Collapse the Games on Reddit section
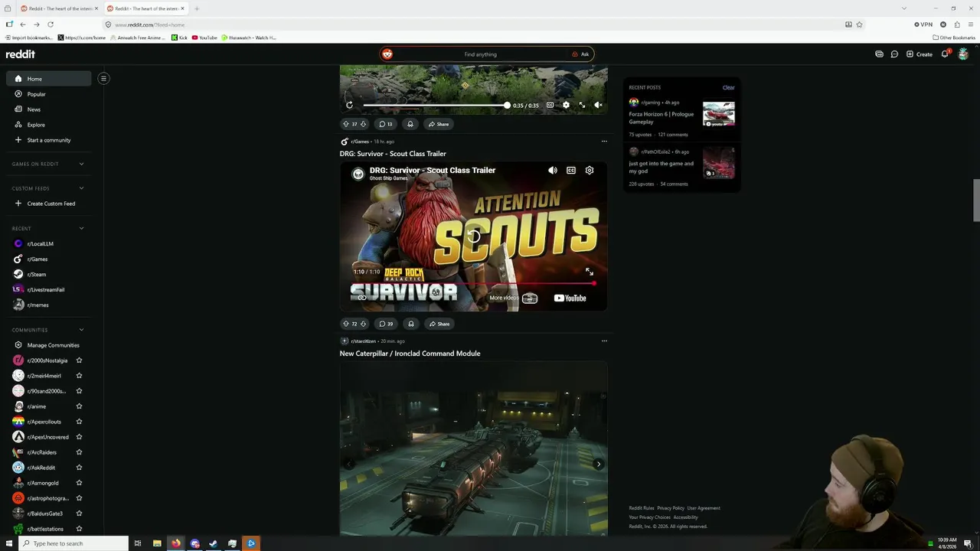This screenshot has height=551, width=980. click(81, 164)
